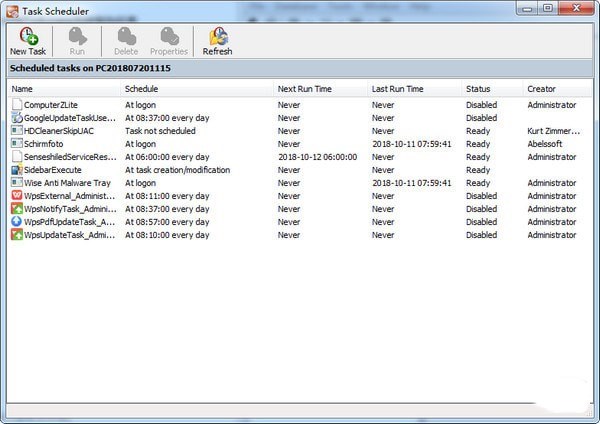
Task: Select the Wise Anti Malware Tray icon
Action: click(x=16, y=183)
